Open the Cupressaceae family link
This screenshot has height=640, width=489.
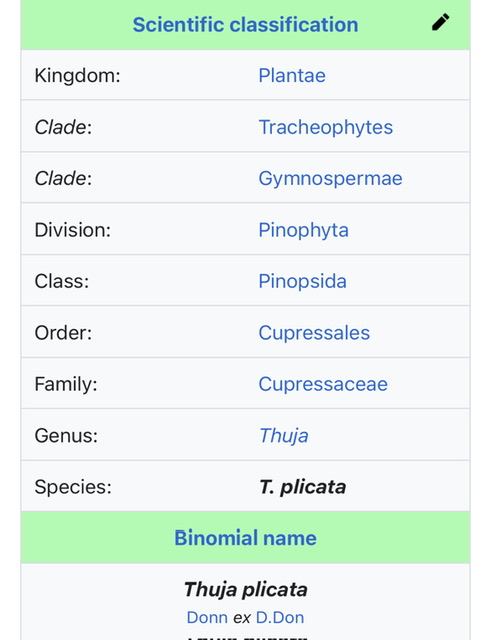tap(323, 384)
